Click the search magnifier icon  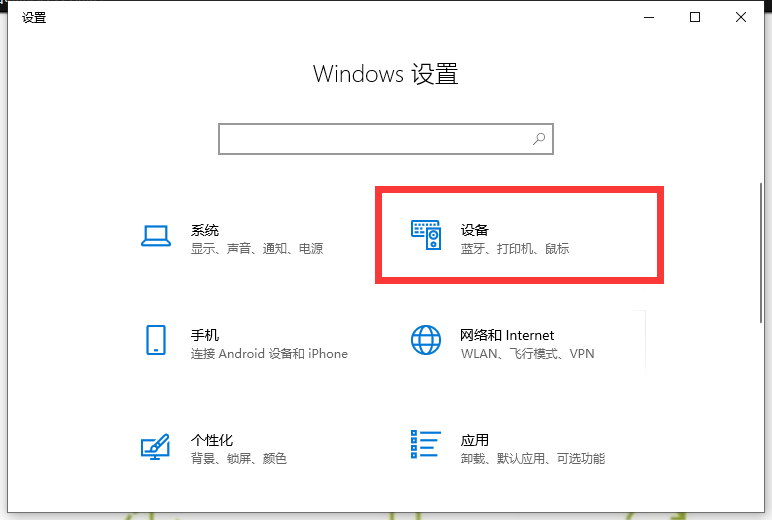pyautogui.click(x=539, y=139)
